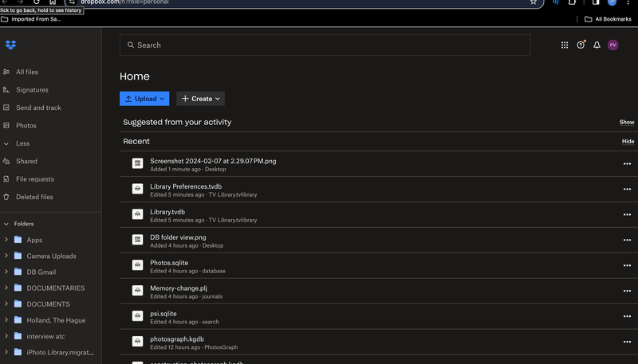Go to All files

coord(26,72)
